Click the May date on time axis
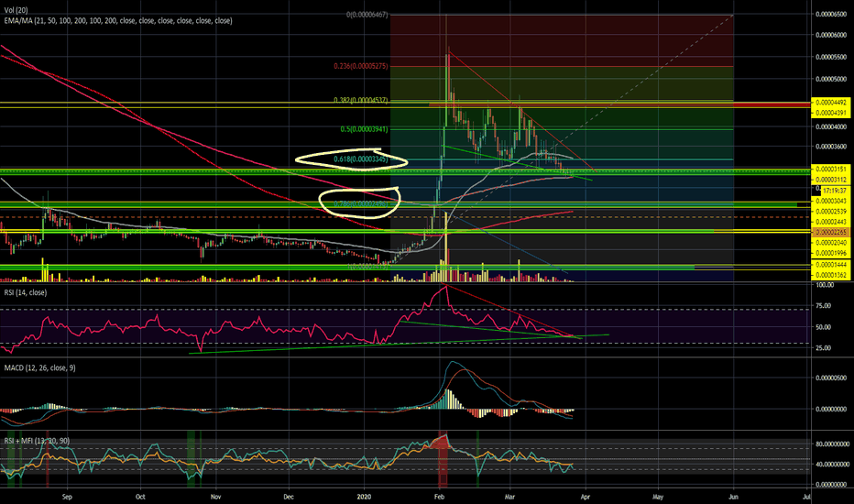 click(x=658, y=497)
